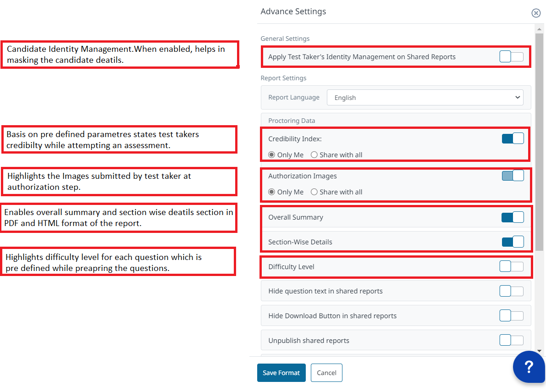Open the Report Language dropdown

(425, 98)
